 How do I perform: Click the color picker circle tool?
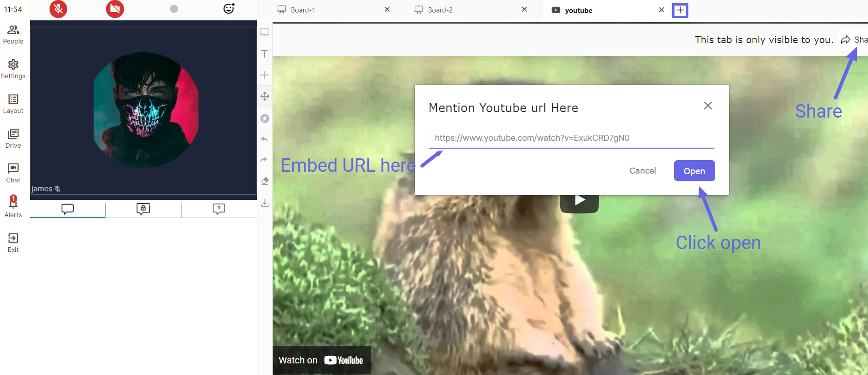point(265,119)
